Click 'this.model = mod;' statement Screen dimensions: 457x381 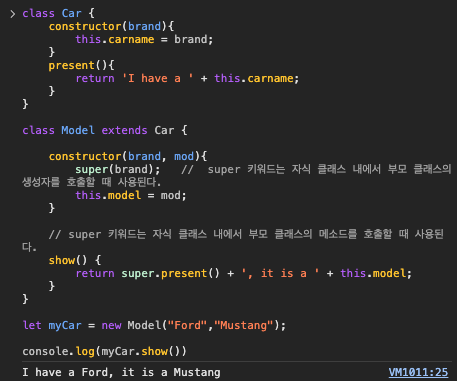pos(131,195)
